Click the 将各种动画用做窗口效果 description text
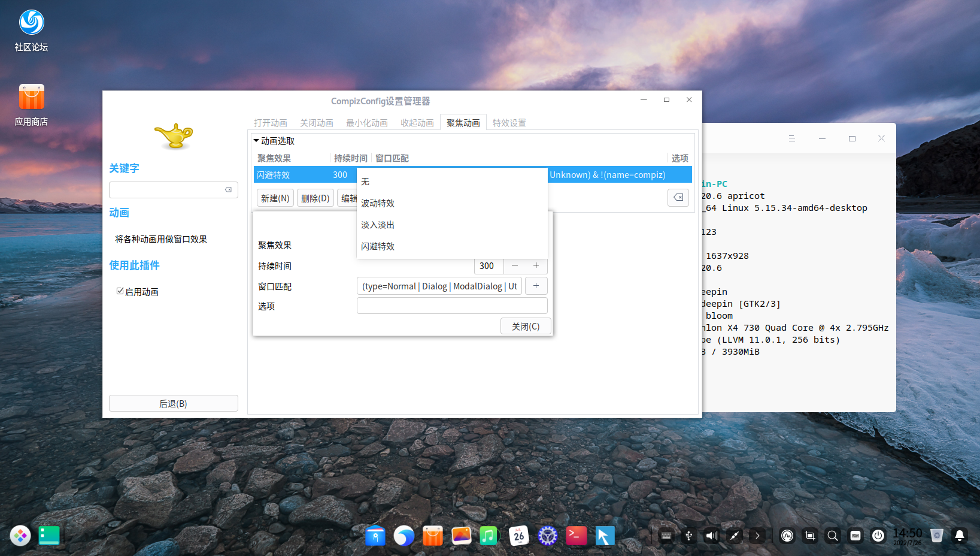 click(161, 239)
